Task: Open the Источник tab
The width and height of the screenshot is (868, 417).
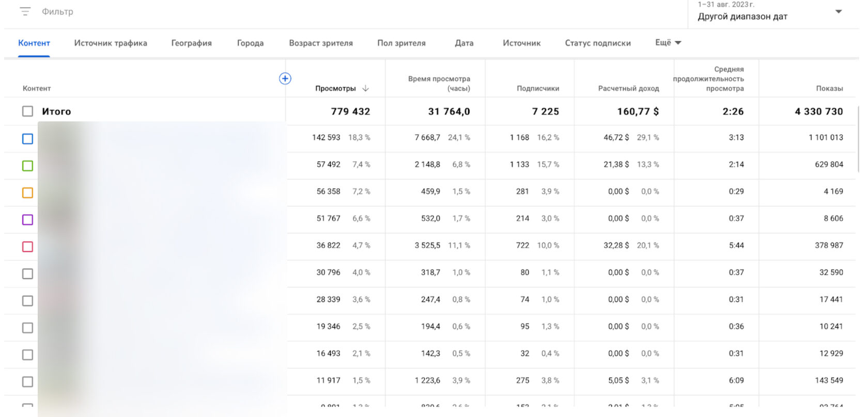Action: [522, 43]
